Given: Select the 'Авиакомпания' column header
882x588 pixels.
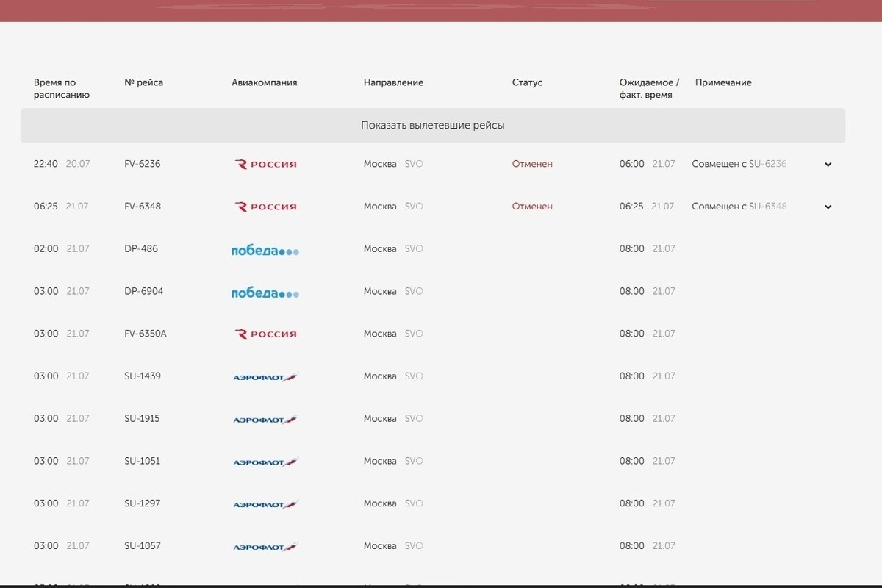Looking at the screenshot, I should tap(265, 83).
